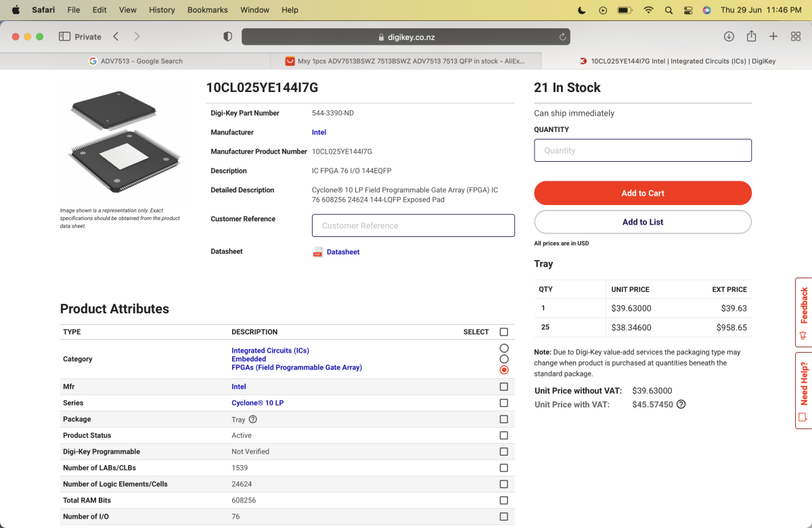Click the Now Playing menu bar icon
This screenshot has width=812, height=528.
[603, 10]
